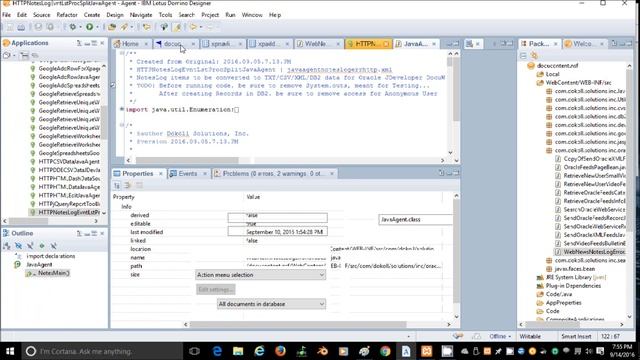Click the Print icon in the main toolbar
The width and height of the screenshot is (640, 360).
[21, 27]
